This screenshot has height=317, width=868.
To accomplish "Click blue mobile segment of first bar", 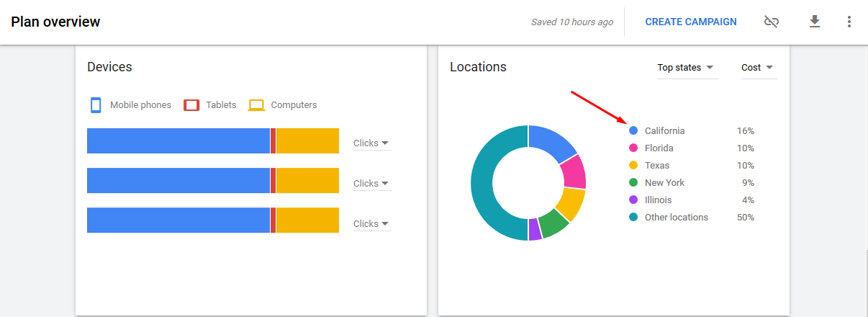I will (178, 141).
